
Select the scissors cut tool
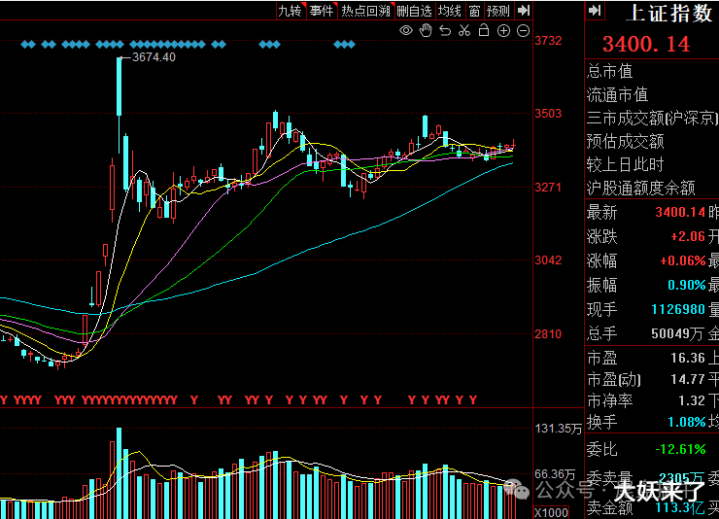(465, 31)
